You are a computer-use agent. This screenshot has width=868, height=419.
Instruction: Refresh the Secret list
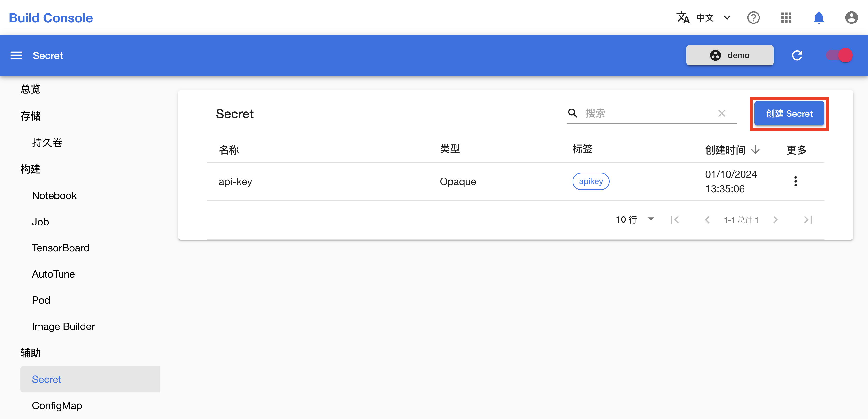click(x=797, y=55)
